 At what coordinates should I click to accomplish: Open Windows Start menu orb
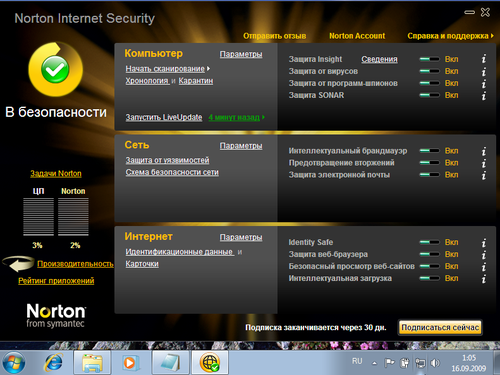[14, 363]
